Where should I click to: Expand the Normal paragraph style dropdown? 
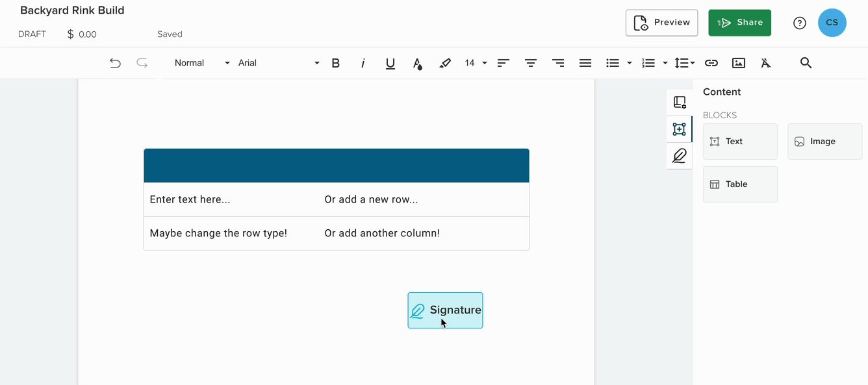coord(202,63)
